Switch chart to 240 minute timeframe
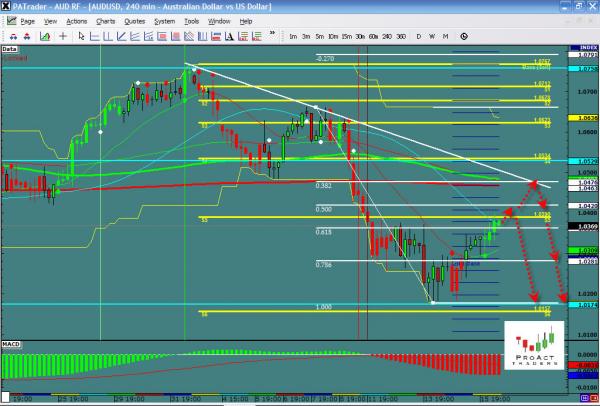This screenshot has width=600, height=406. click(386, 36)
